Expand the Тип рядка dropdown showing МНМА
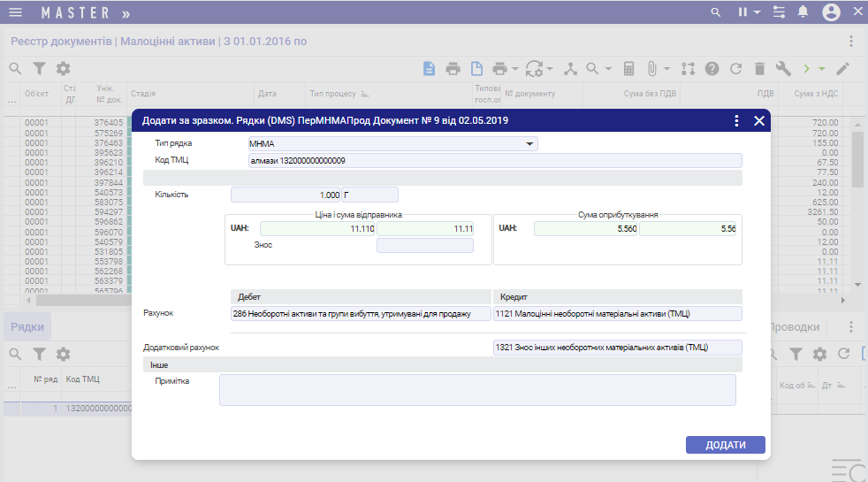This screenshot has width=868, height=482. pos(530,143)
